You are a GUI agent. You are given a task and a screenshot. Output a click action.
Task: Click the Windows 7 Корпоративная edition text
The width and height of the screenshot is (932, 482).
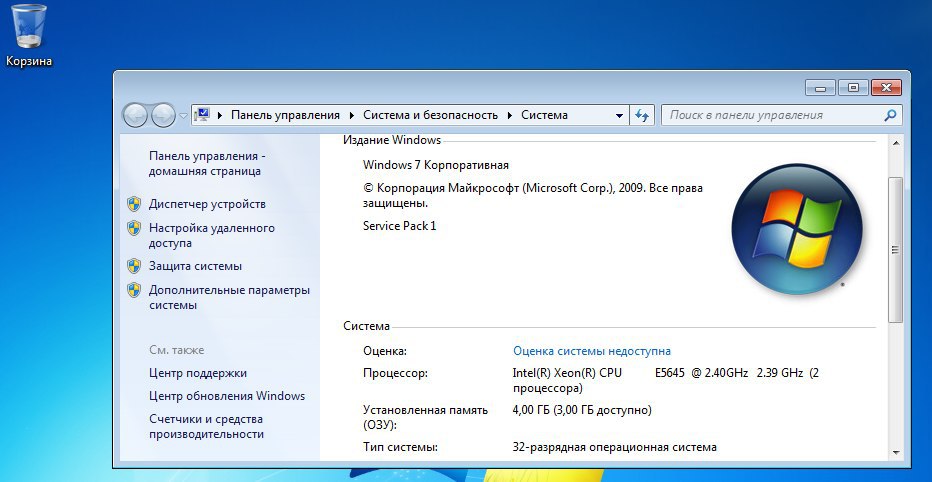[x=436, y=165]
